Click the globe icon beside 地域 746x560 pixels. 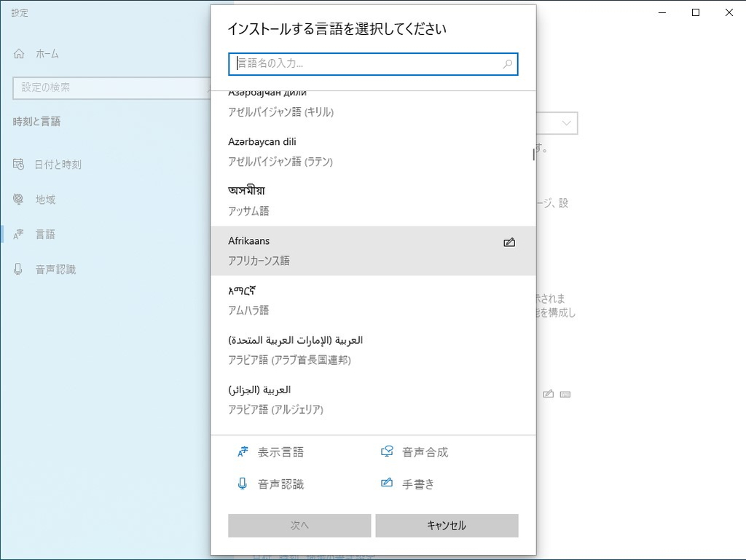pos(17,199)
